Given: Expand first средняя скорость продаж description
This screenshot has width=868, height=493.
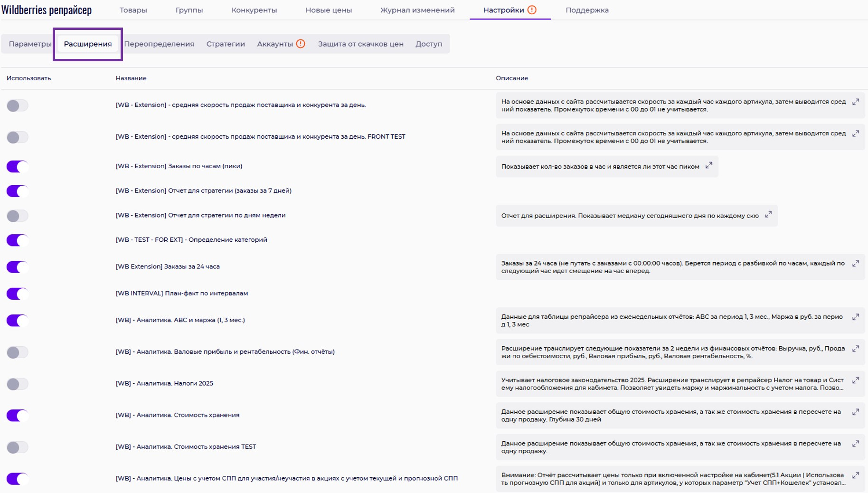Looking at the screenshot, I should 855,102.
